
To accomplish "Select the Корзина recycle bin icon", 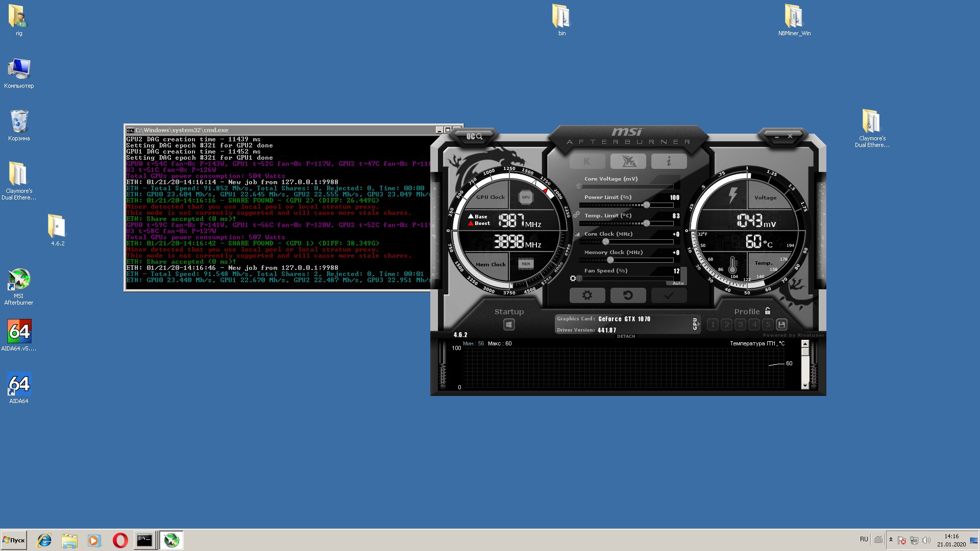I will (19, 126).
